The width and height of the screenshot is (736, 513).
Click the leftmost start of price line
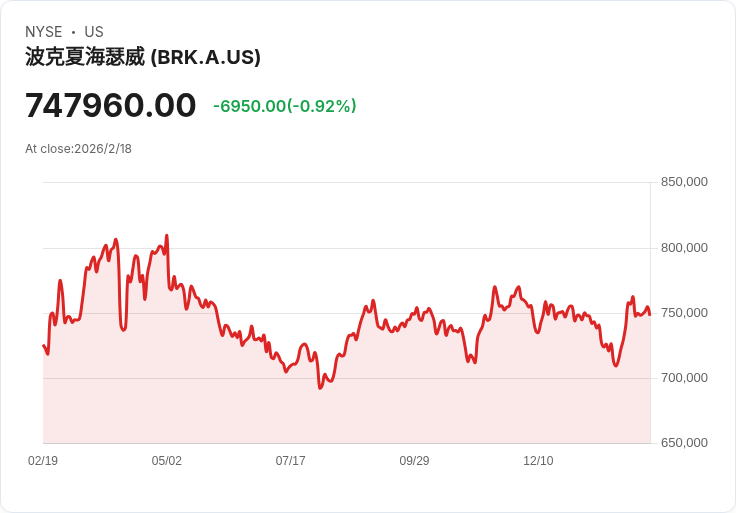click(x=43, y=345)
